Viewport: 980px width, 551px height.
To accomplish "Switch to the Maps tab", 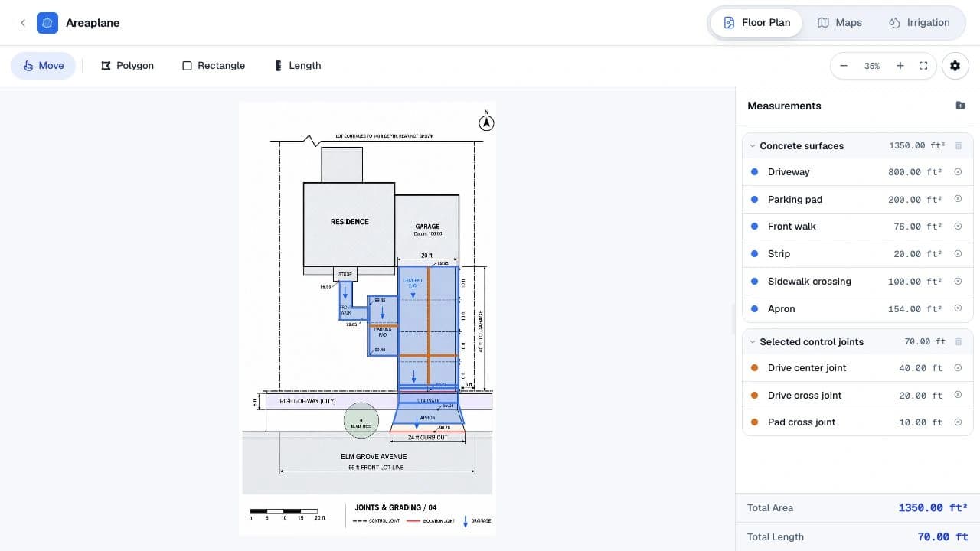I will point(840,23).
